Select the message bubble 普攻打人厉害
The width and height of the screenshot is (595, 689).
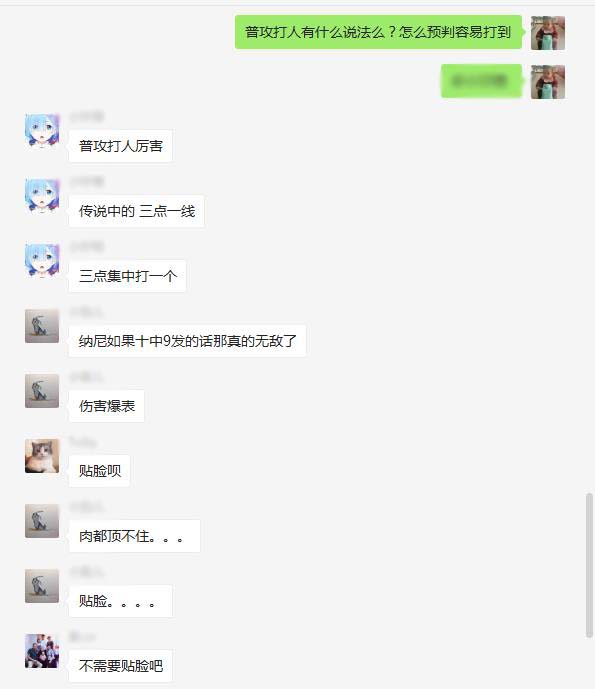point(120,146)
